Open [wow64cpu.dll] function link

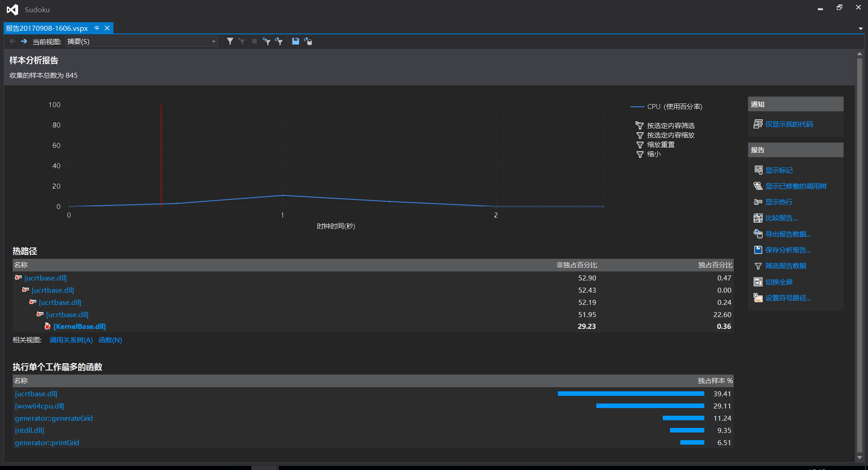39,406
